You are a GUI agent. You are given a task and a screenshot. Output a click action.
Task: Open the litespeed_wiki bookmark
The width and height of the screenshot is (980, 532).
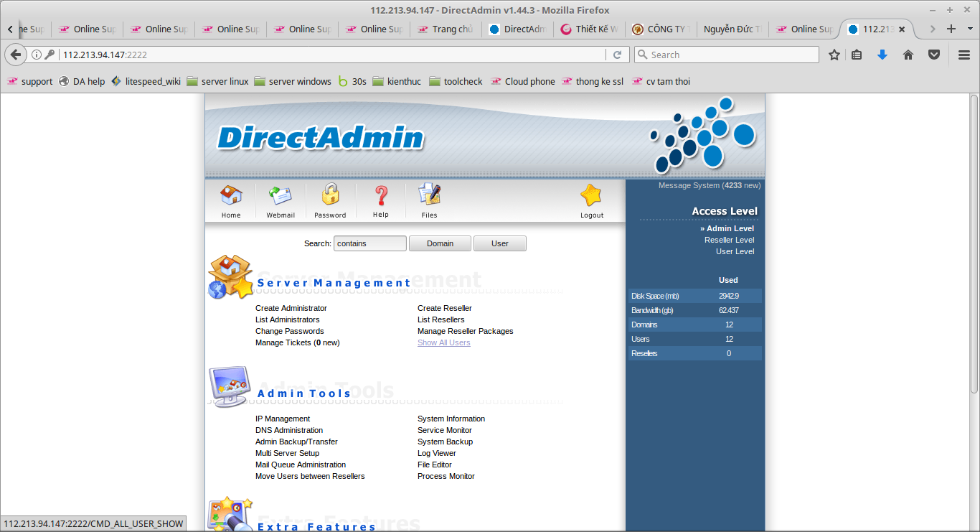146,81
